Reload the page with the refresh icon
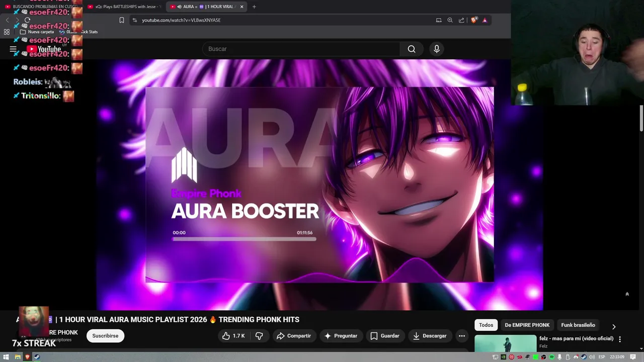This screenshot has height=362, width=644. (x=27, y=20)
